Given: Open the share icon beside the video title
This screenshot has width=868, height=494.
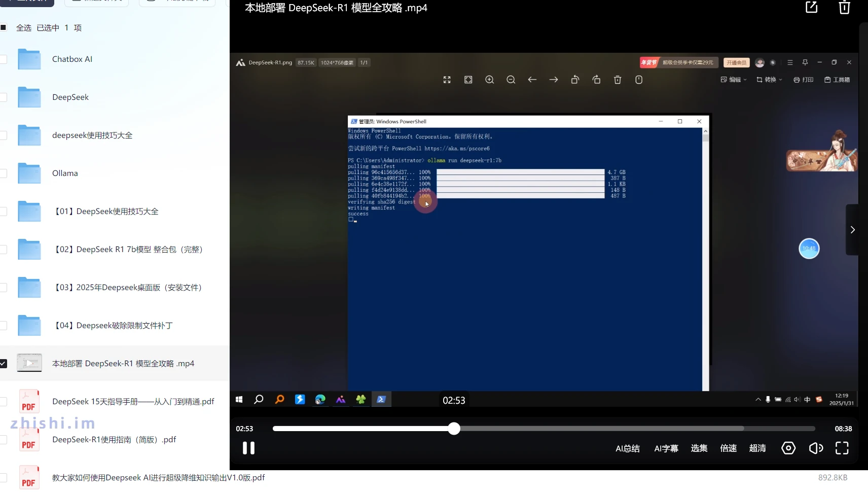Looking at the screenshot, I should coord(812,7).
